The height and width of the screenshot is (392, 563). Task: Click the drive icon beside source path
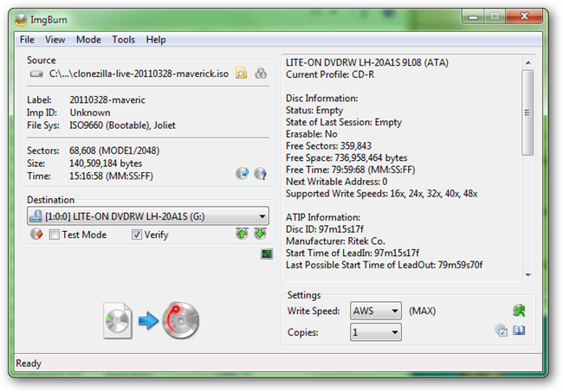36,74
